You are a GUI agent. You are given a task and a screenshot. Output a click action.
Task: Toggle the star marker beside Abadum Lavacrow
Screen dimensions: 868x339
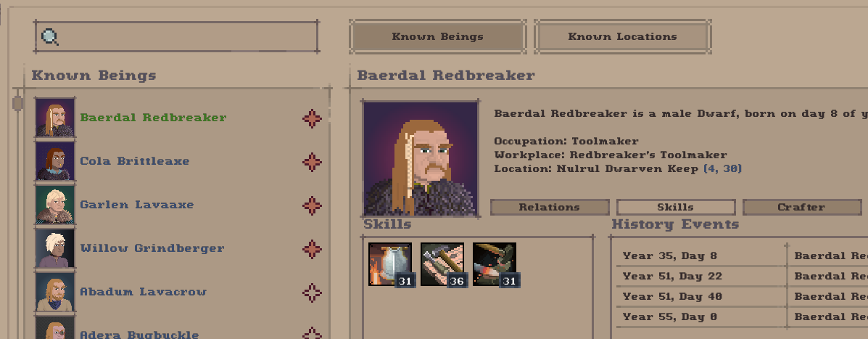coord(313,293)
